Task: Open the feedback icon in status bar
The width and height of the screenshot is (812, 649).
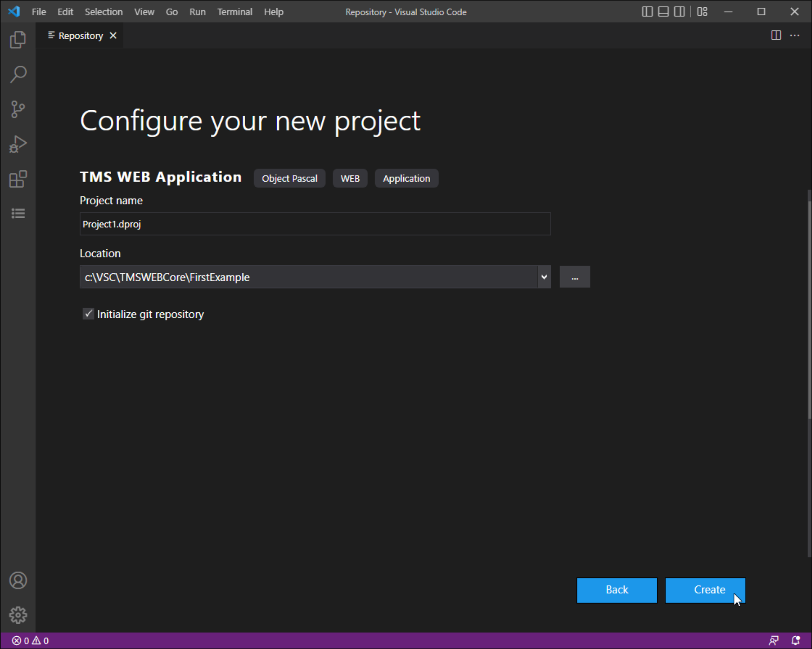Action: pos(774,640)
